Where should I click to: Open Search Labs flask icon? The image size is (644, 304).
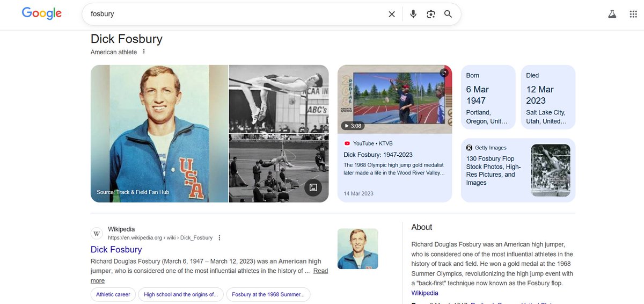pos(612,15)
